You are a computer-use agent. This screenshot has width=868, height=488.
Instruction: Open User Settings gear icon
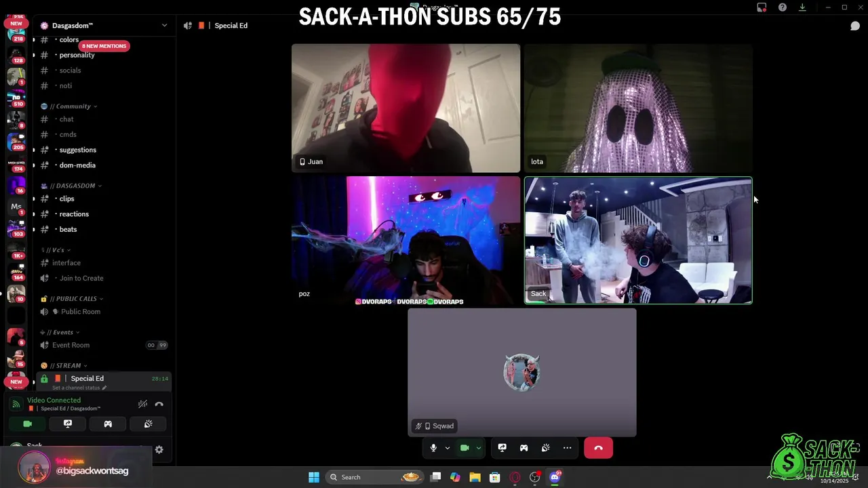[x=159, y=449]
